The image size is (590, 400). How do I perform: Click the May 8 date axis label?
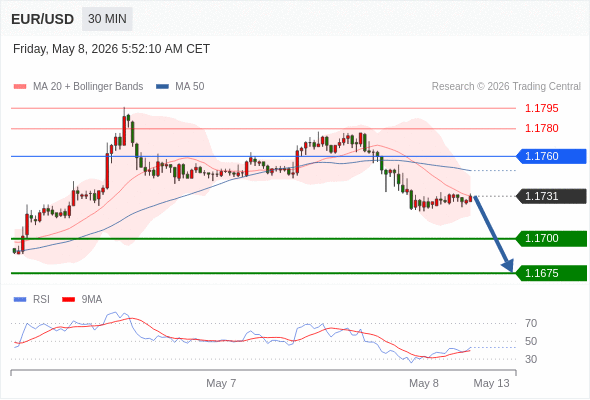coord(424,383)
